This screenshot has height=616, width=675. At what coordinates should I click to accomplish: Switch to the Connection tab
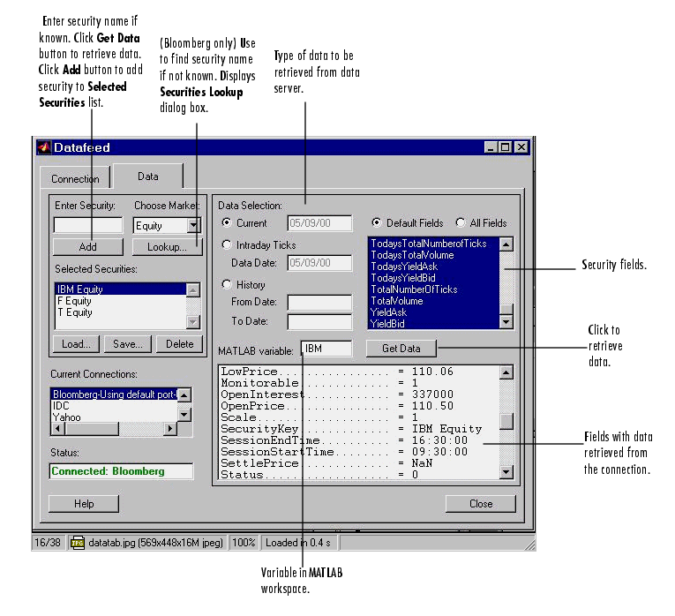[75, 179]
